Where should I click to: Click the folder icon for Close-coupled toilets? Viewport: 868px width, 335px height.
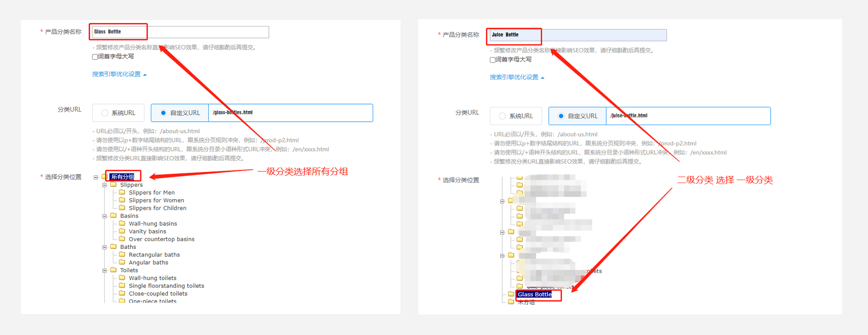click(x=122, y=293)
